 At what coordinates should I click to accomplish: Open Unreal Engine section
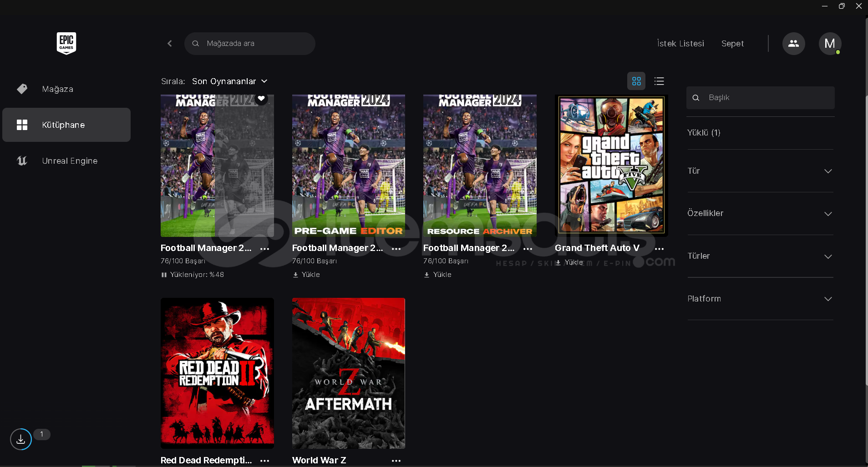click(66, 161)
